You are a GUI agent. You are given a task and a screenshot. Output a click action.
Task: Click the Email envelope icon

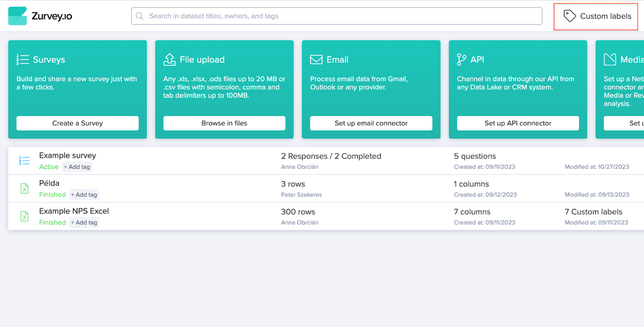pyautogui.click(x=316, y=59)
